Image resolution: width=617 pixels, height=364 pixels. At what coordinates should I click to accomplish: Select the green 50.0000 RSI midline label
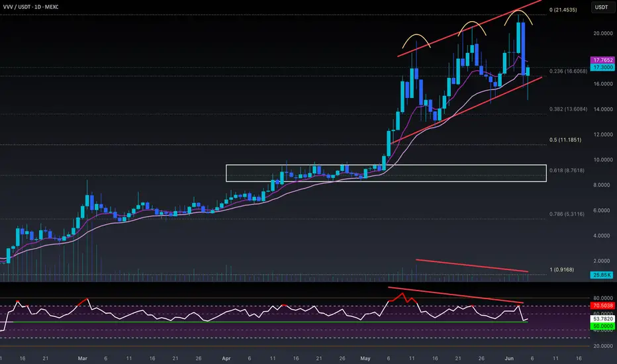pyautogui.click(x=602, y=326)
